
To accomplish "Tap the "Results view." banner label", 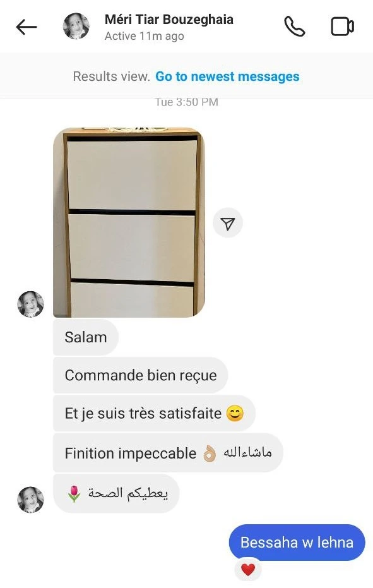I will point(111,76).
